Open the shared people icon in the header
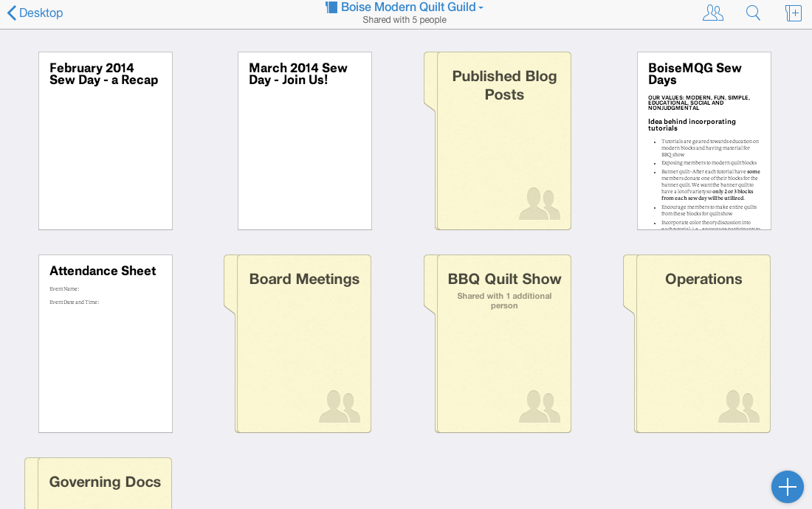The image size is (812, 509). pyautogui.click(x=712, y=13)
